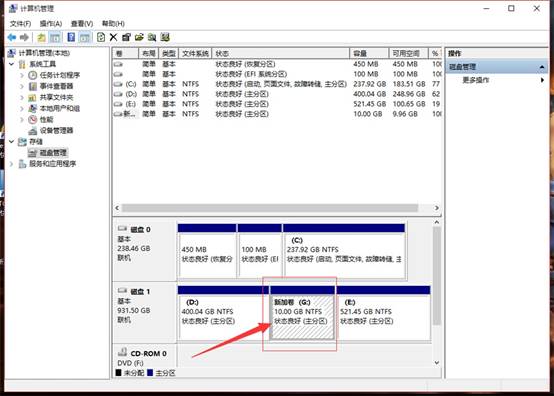Viewport: 554px width, 396px height.
Task: Open the 操作(A) menu
Action: (51, 24)
